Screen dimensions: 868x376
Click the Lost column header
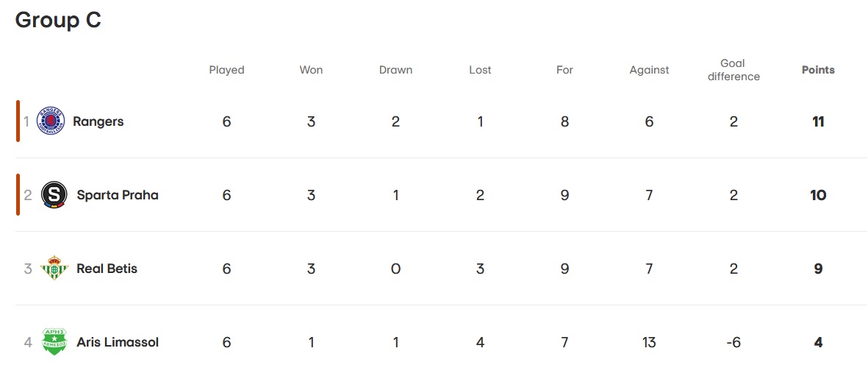pyautogui.click(x=480, y=70)
